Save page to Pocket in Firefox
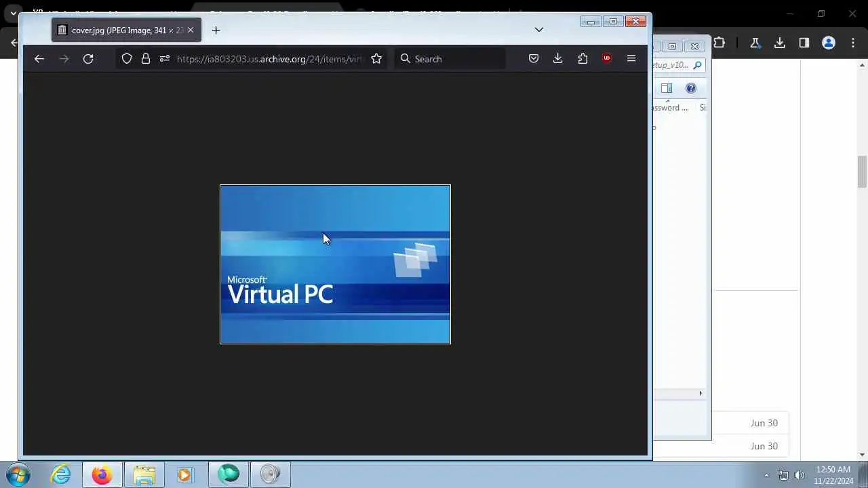Viewport: 868px width, 488px height. point(534,59)
